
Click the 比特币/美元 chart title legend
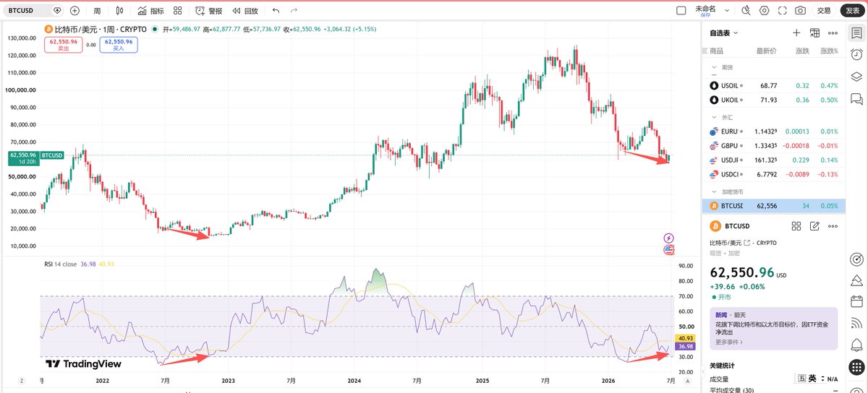tap(97, 30)
